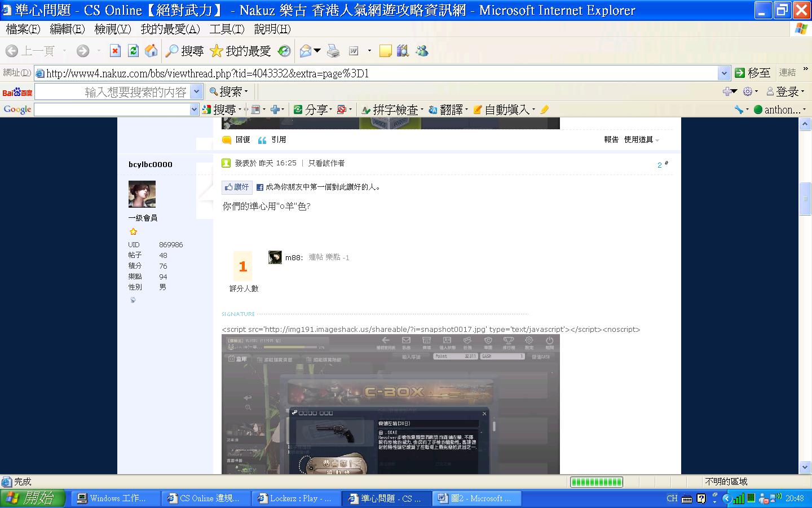Switch to 圖2 - Microsoft Word taskbar window
The width and height of the screenshot is (812, 508).
click(x=476, y=498)
